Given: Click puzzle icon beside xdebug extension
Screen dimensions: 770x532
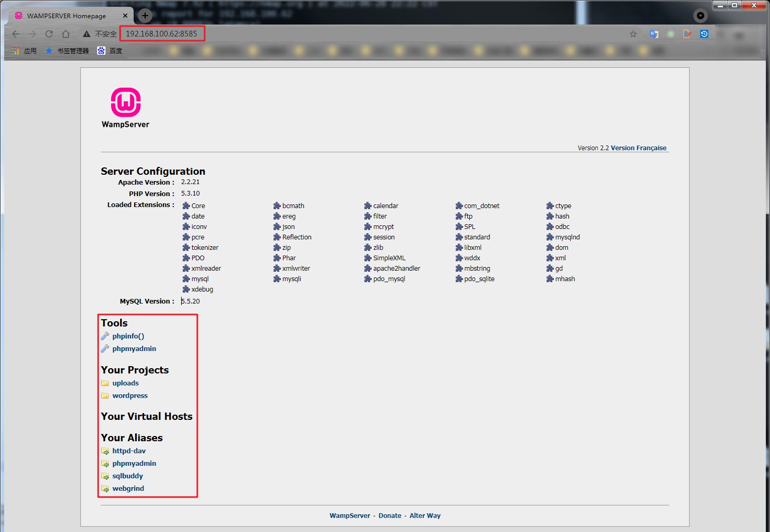Looking at the screenshot, I should coord(186,289).
